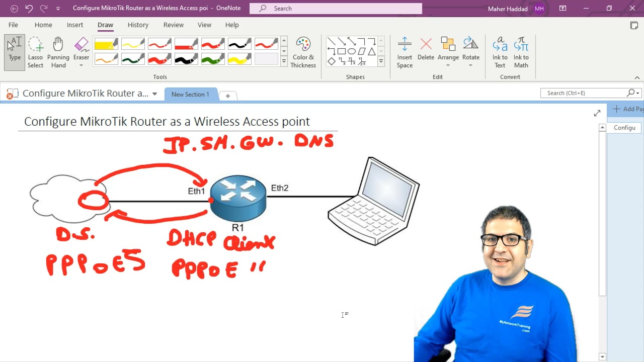Click the page scrollbar up arrow
Viewport: 644px width, 362px height.
point(602,128)
